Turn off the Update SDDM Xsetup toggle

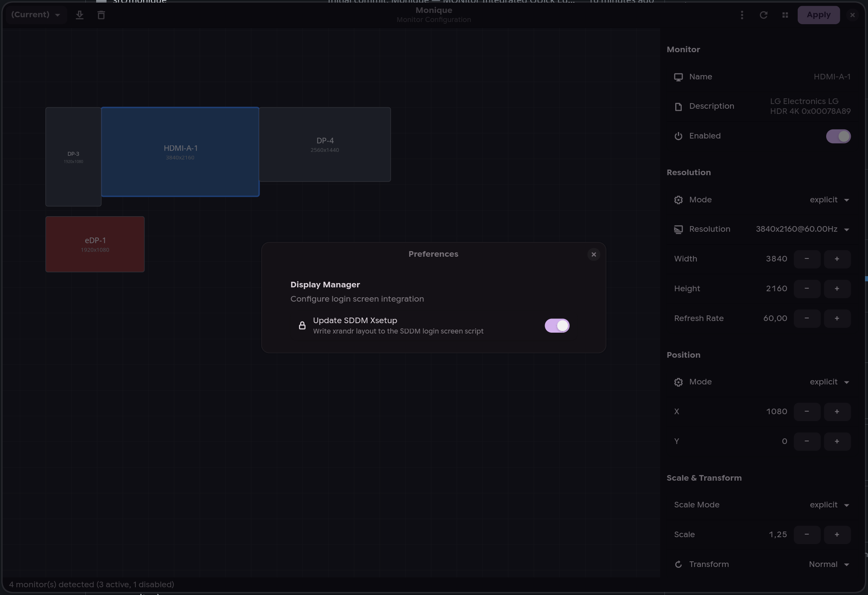pyautogui.click(x=557, y=325)
